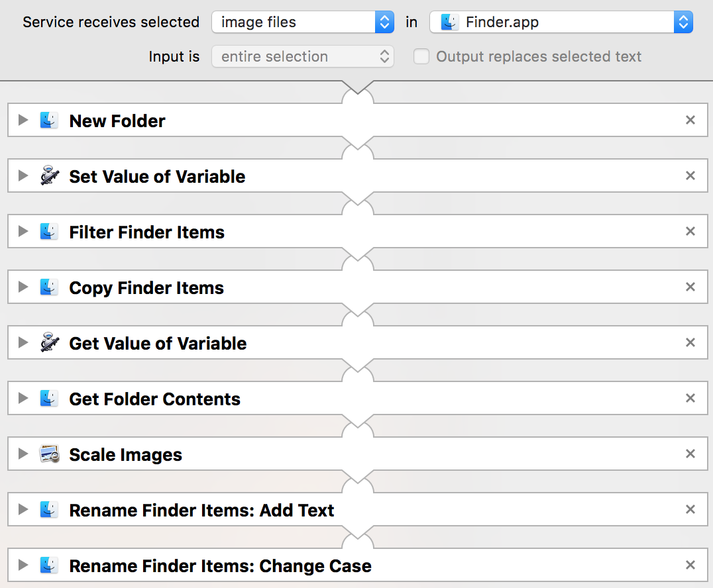Click the Automator icon of Get Value of Variable
Viewport: 713px width, 588px height.
[x=50, y=342]
